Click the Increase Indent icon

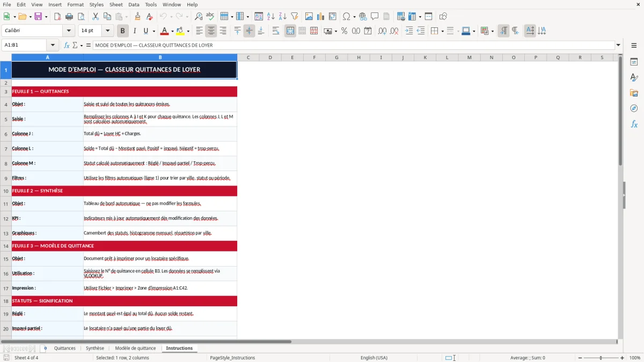(x=409, y=31)
